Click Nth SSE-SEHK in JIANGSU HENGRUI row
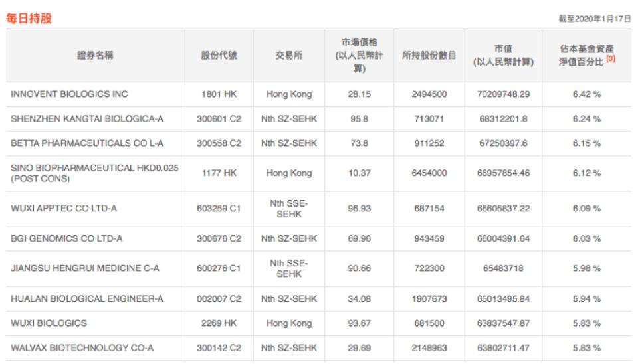Screen dimensions: 644x364 pos(288,268)
